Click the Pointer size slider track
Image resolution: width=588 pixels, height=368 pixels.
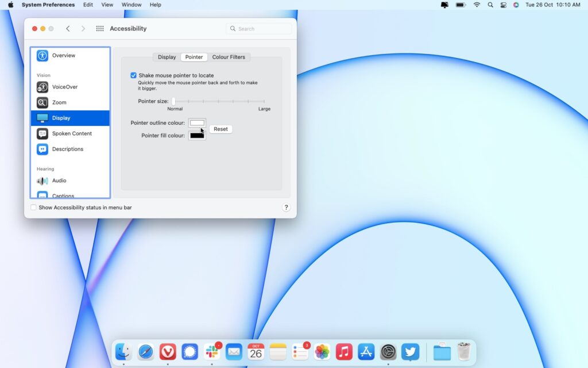click(x=218, y=101)
